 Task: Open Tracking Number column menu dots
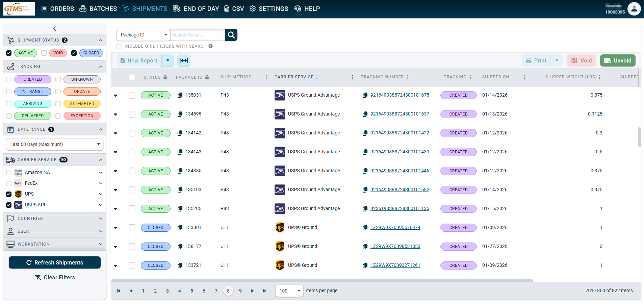click(x=408, y=77)
